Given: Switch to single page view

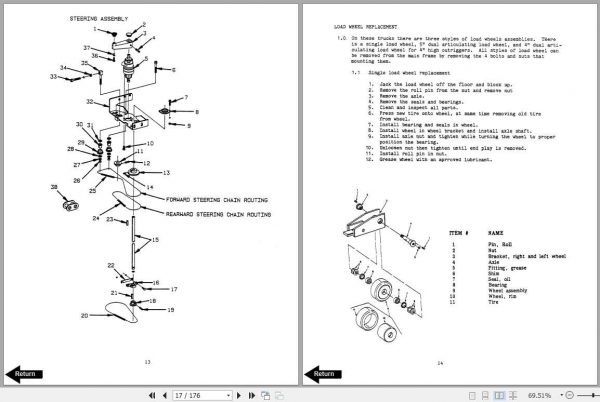Looking at the screenshot, I should pyautogui.click(x=472, y=395).
